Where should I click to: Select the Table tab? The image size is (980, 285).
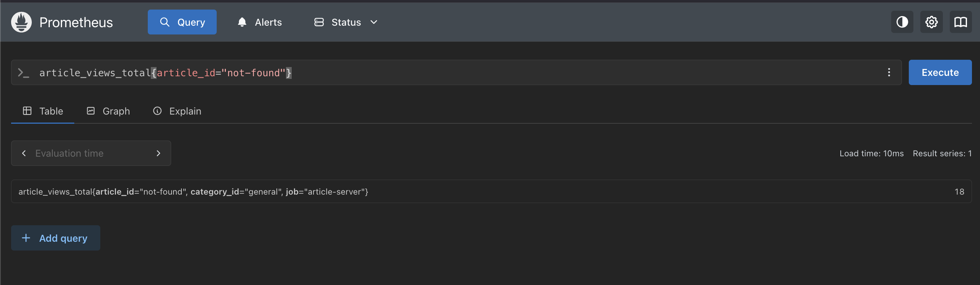pos(43,111)
